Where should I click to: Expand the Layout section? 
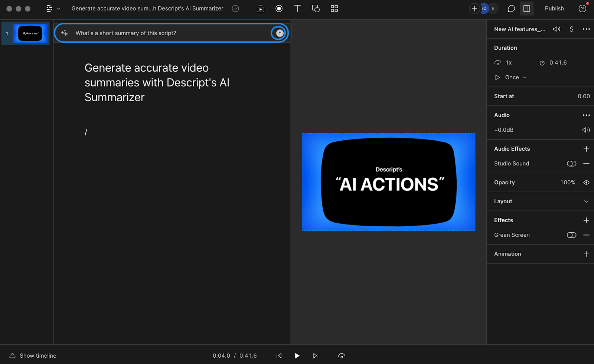pyautogui.click(x=587, y=201)
